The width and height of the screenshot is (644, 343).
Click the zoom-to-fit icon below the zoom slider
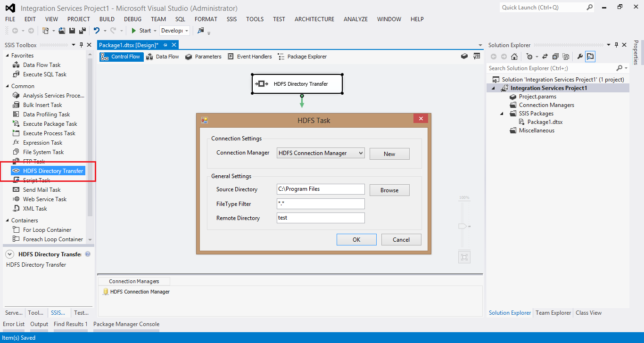click(464, 257)
